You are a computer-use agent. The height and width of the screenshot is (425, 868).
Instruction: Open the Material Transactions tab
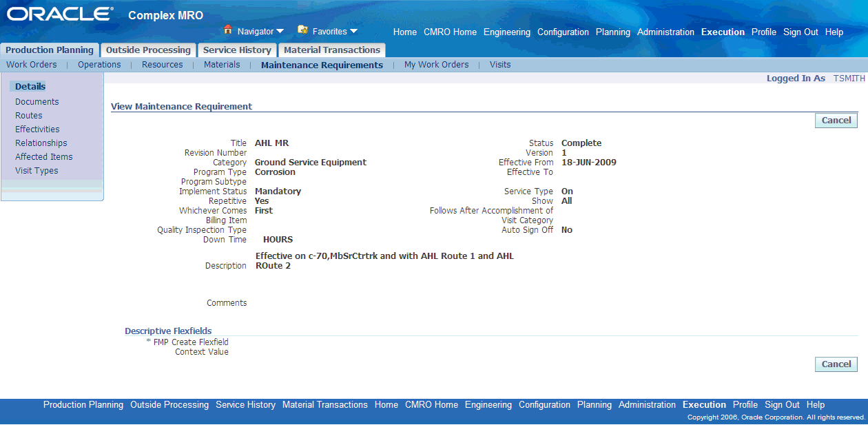[x=332, y=50]
